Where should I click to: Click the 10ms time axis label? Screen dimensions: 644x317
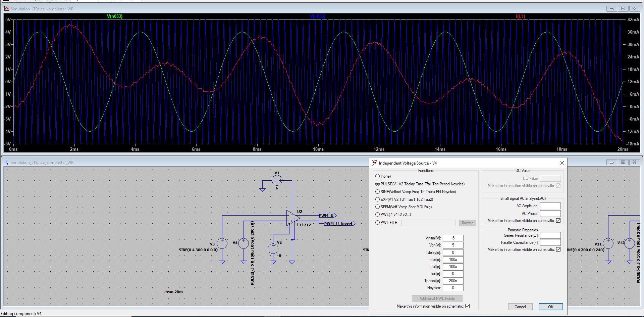click(318, 149)
